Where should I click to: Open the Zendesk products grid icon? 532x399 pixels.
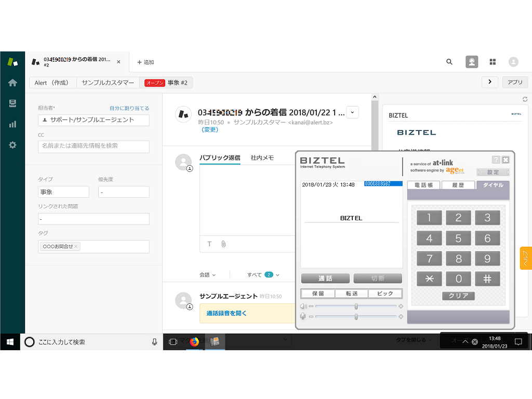493,62
